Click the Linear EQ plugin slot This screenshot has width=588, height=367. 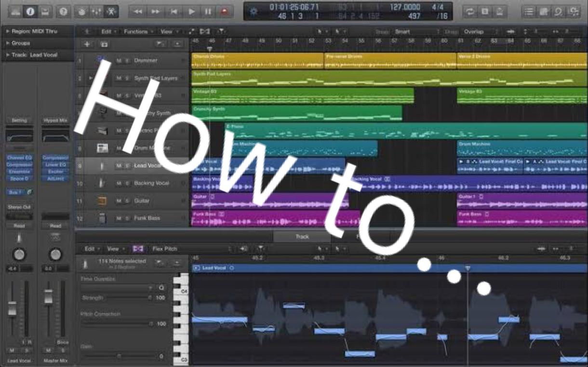55,165
